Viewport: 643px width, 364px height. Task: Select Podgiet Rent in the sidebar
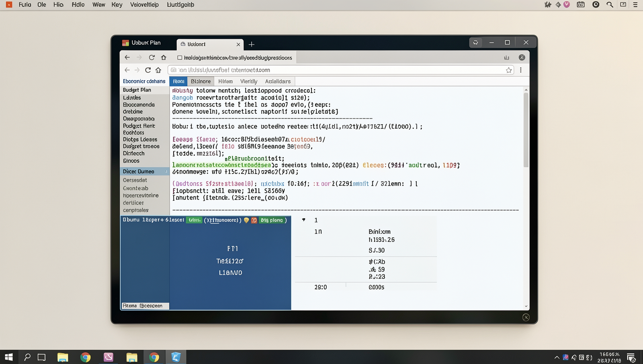tap(139, 126)
